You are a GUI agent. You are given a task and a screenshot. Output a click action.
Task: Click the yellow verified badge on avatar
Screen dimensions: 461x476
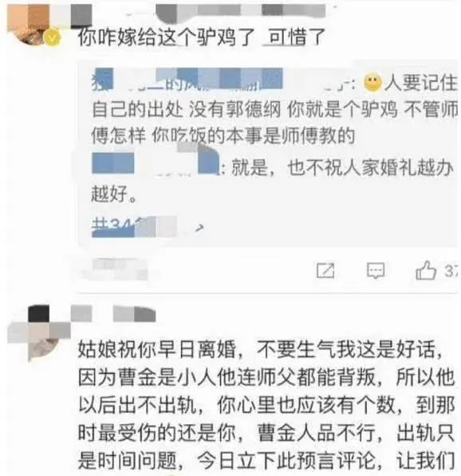coord(53,37)
